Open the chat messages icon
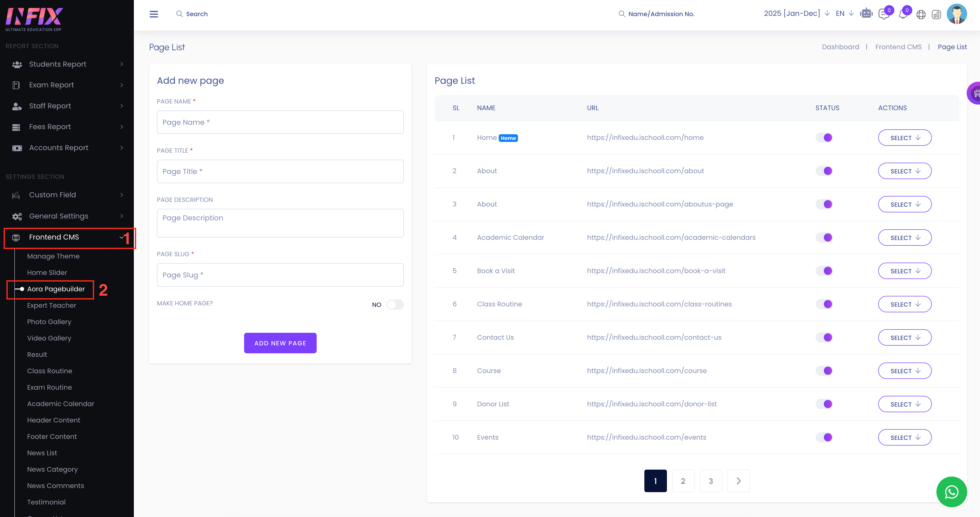Viewport: 980px width, 517px height. pyautogui.click(x=884, y=14)
